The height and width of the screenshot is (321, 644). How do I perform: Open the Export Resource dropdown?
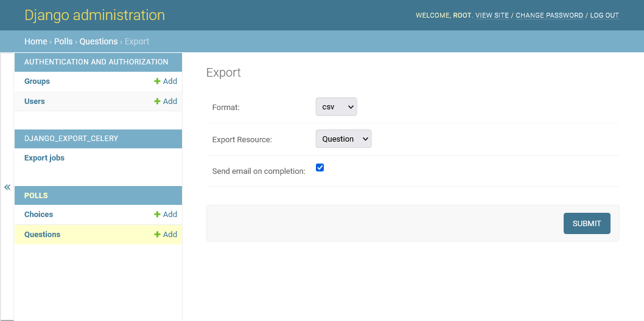pos(344,139)
